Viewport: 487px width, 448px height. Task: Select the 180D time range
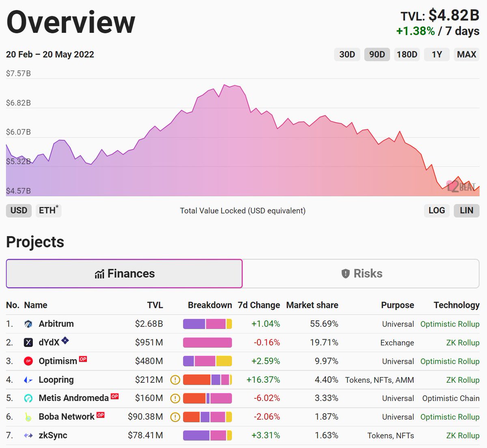click(x=407, y=54)
